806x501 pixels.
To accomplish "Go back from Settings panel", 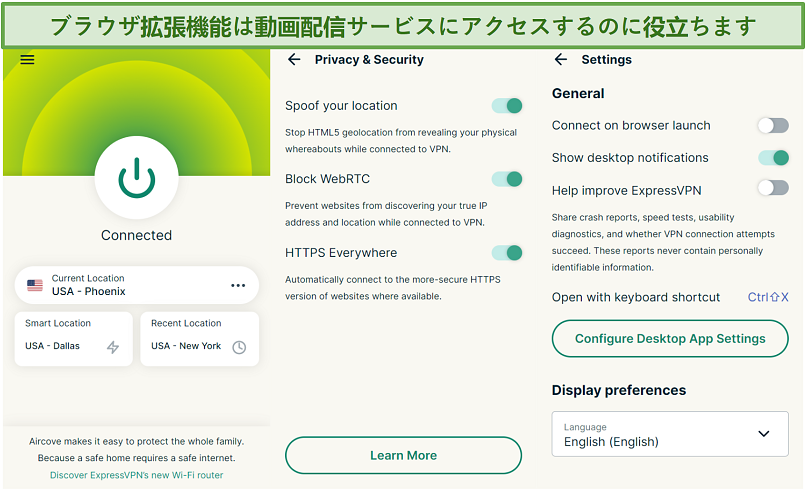I will pos(561,60).
